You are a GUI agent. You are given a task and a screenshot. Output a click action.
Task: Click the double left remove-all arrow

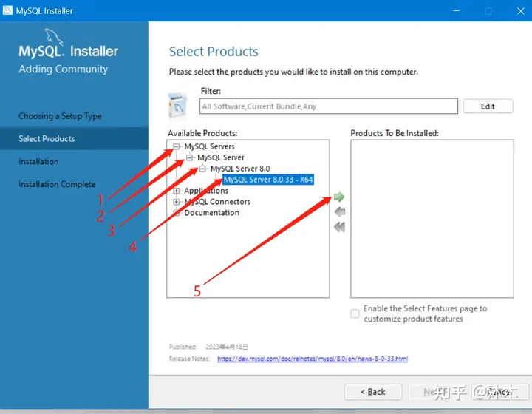point(339,227)
